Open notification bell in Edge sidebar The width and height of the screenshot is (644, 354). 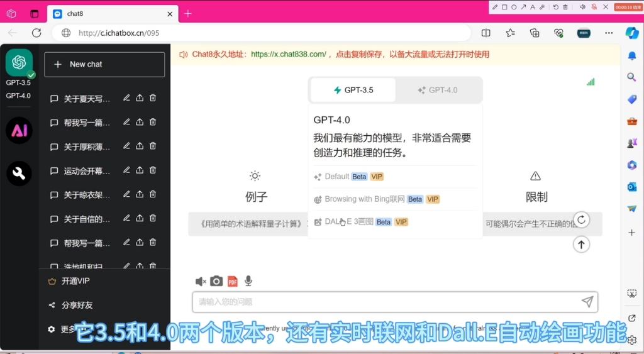point(632,56)
